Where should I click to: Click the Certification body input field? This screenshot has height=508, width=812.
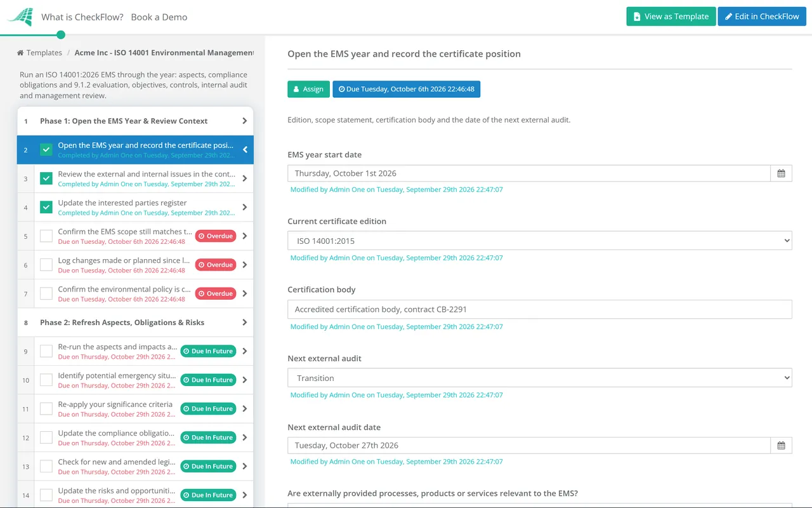(x=540, y=309)
